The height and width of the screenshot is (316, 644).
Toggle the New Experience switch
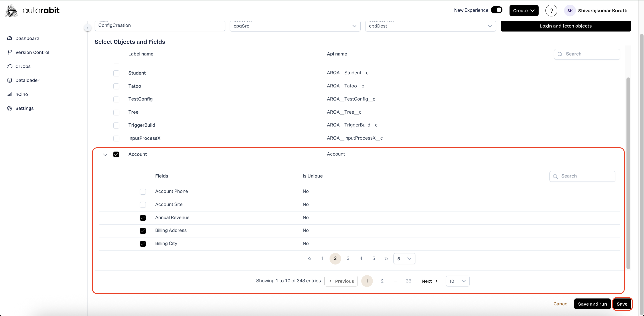496,10
